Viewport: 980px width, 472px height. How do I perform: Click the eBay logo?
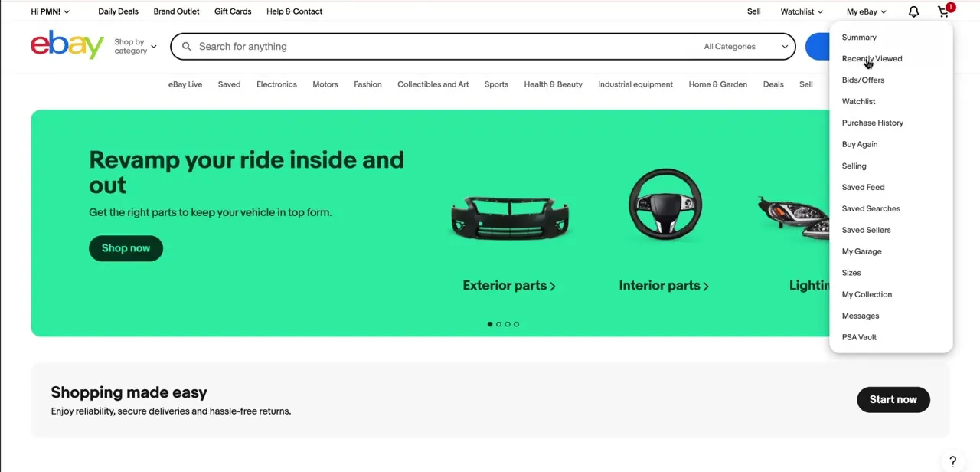click(x=67, y=44)
